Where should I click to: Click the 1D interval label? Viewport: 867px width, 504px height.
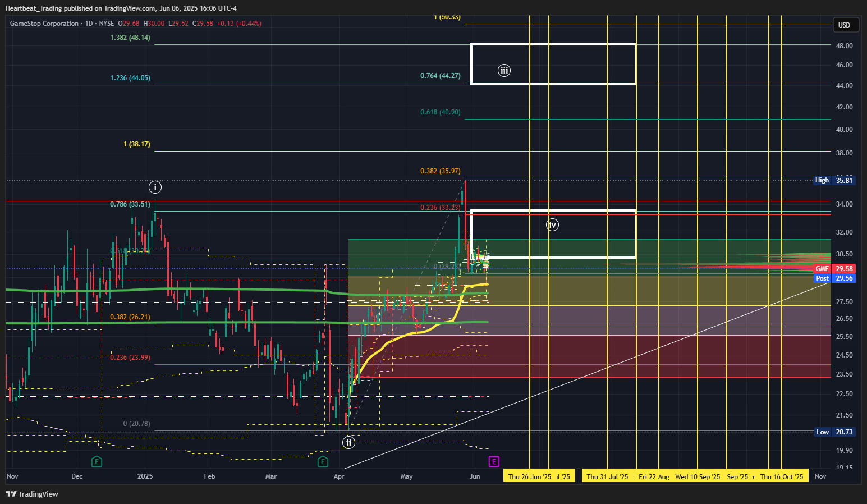[89, 24]
